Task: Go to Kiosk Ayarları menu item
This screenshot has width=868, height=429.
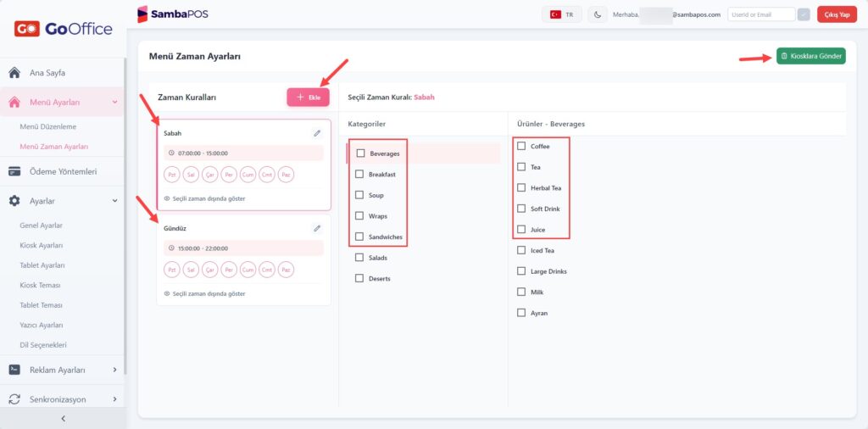Action: [41, 245]
